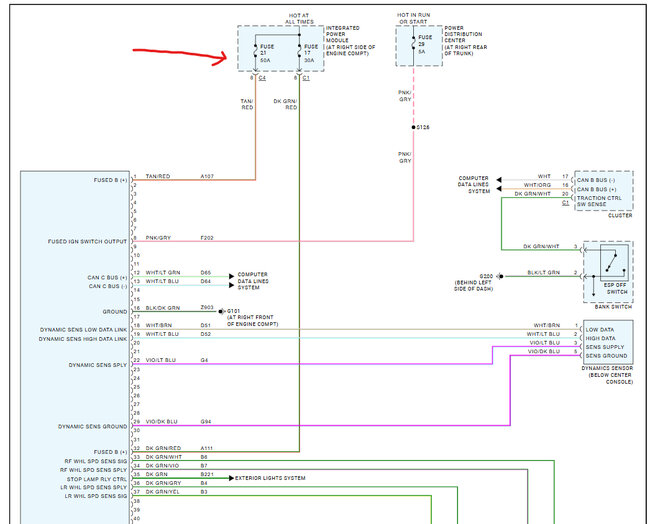Screen dimensions: 650x524
Task: Click the Z903 circuit code
Action: pos(207,307)
